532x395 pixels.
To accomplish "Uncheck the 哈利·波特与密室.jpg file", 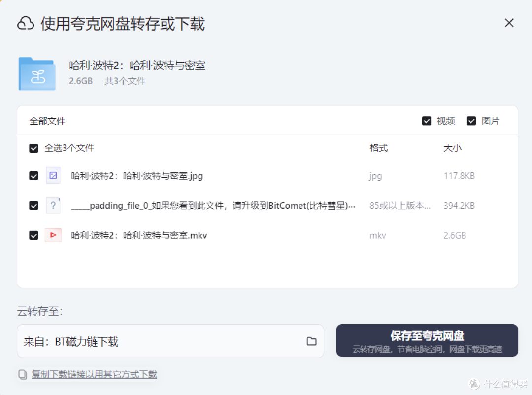I will [33, 176].
